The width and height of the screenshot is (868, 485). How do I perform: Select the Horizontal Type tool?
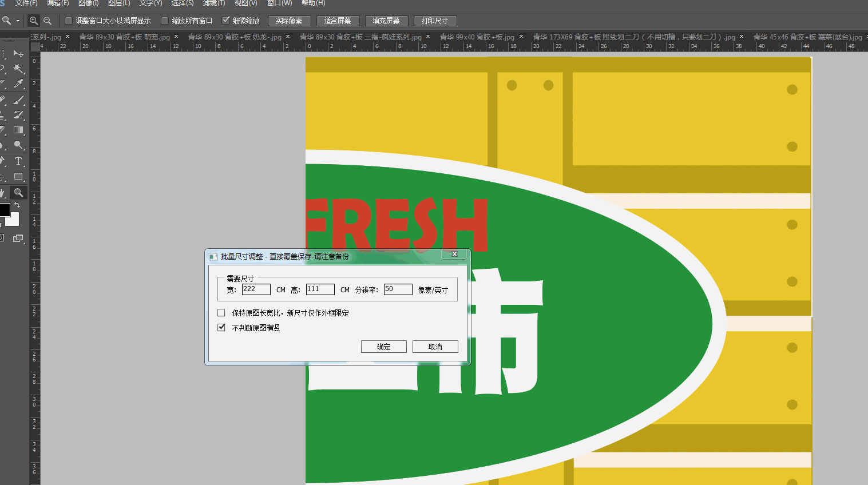tap(18, 161)
